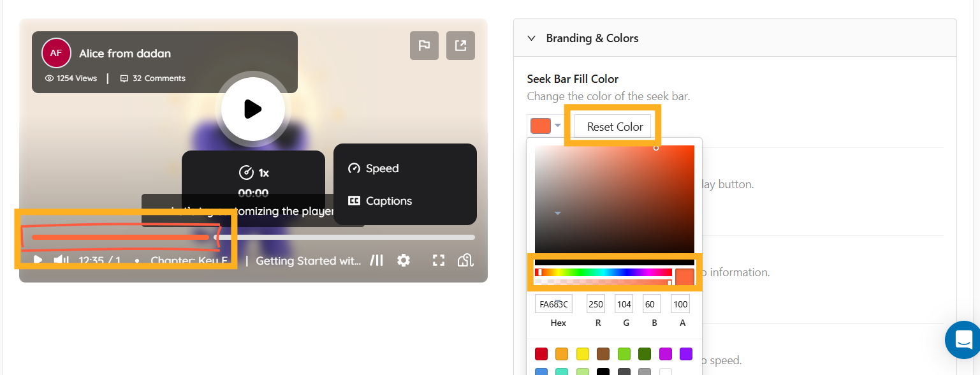Open the player settings gear icon
Viewport: 980px width, 375px height.
click(404, 260)
